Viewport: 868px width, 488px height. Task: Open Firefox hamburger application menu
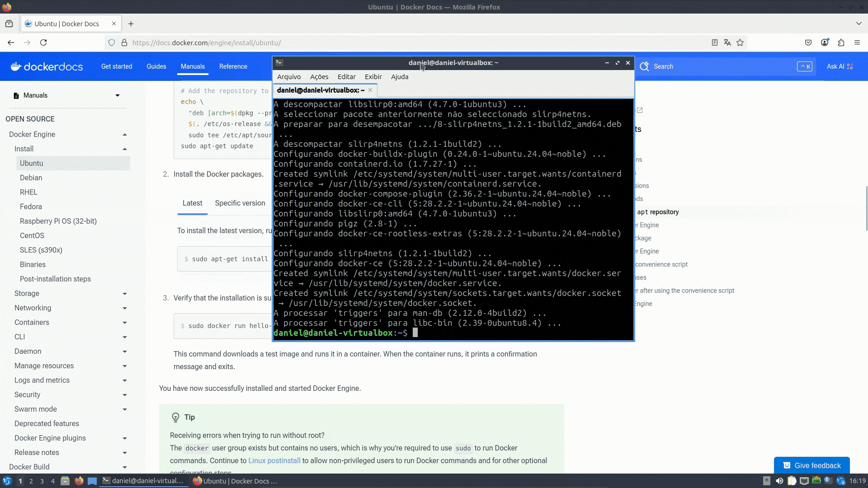click(x=857, y=42)
